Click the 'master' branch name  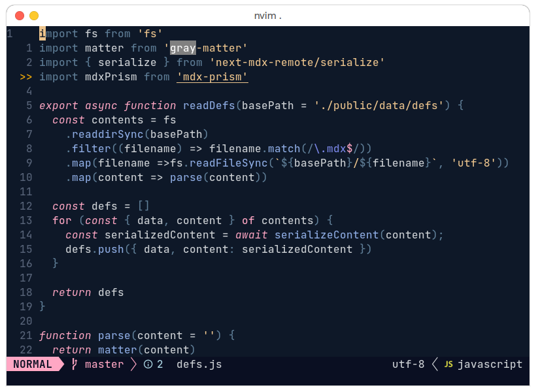105,365
